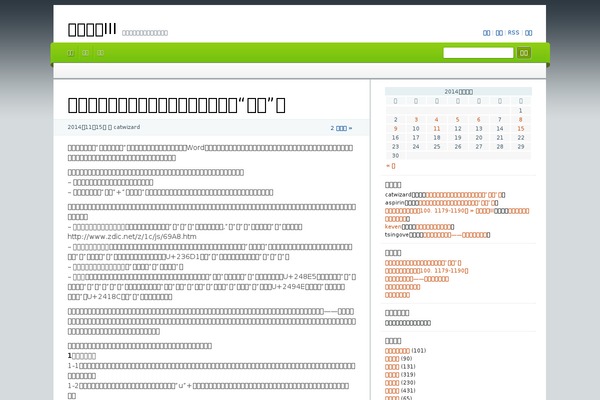Click the calendar caption starting "2014"
Viewport: 600px width, 400px height.
pos(458,91)
